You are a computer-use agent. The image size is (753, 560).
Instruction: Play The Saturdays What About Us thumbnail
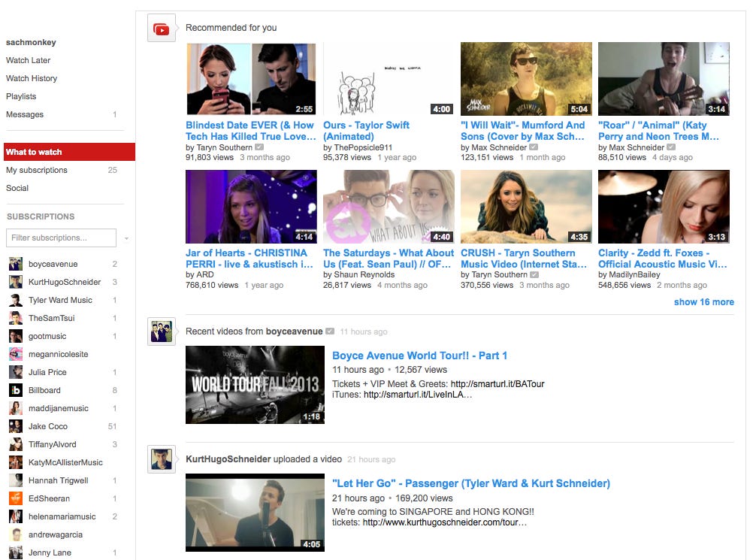pyautogui.click(x=389, y=207)
